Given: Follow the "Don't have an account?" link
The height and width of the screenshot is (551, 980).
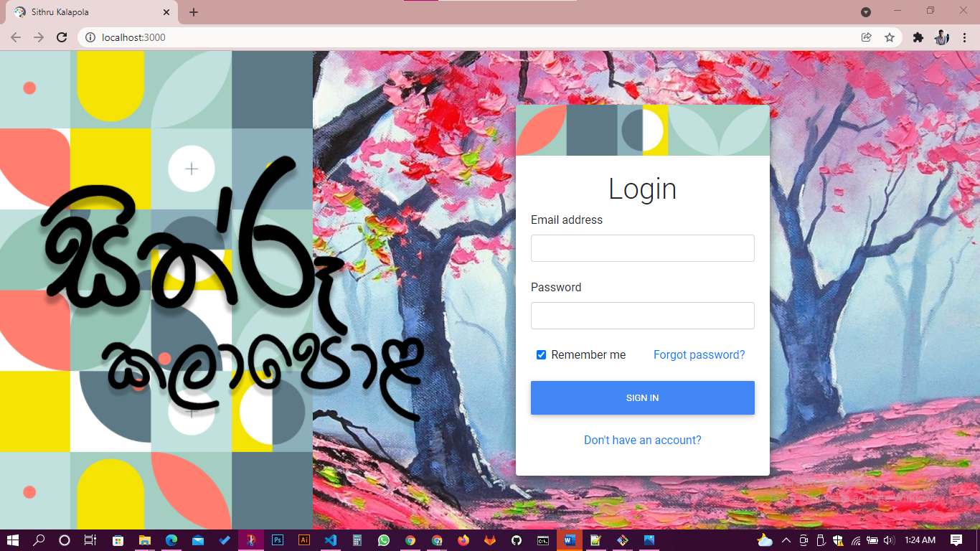Looking at the screenshot, I should click(x=642, y=440).
